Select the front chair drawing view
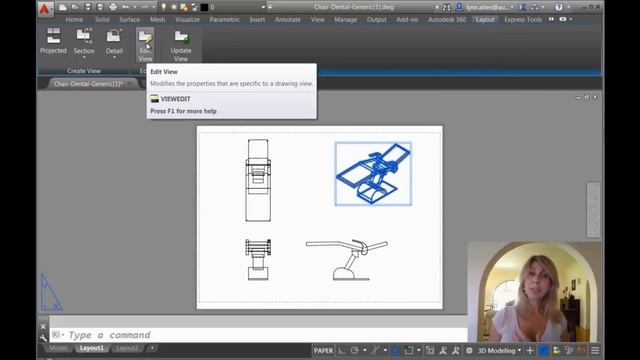This screenshot has width=640, height=360. pos(258,260)
